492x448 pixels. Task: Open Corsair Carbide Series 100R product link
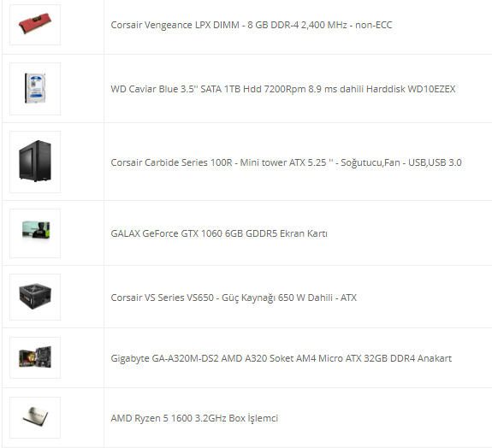click(286, 162)
